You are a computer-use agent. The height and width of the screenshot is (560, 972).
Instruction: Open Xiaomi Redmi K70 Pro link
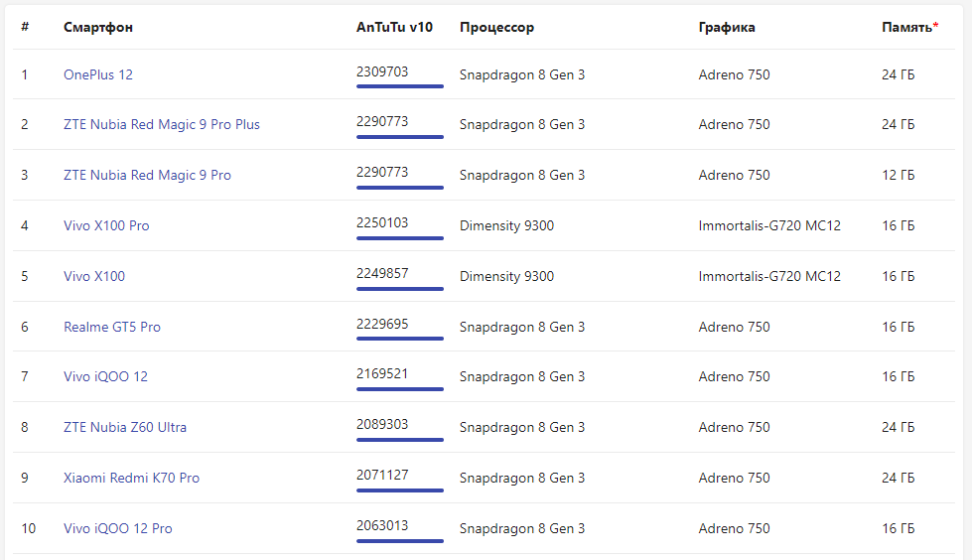(131, 478)
